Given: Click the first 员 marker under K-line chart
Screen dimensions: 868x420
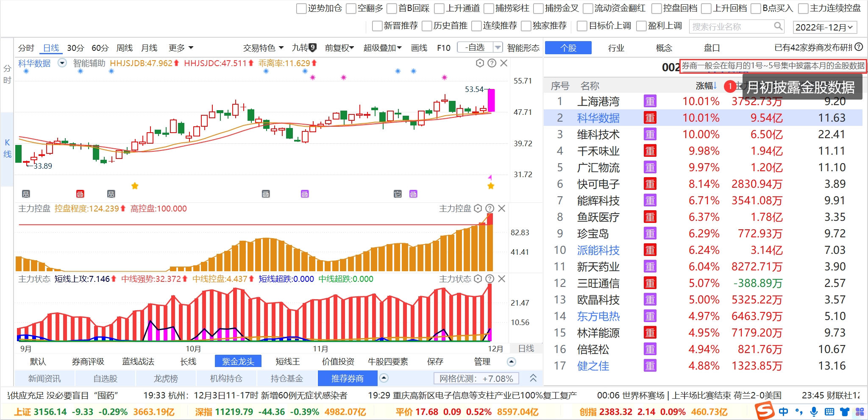Looking at the screenshot, I should coord(26,194).
